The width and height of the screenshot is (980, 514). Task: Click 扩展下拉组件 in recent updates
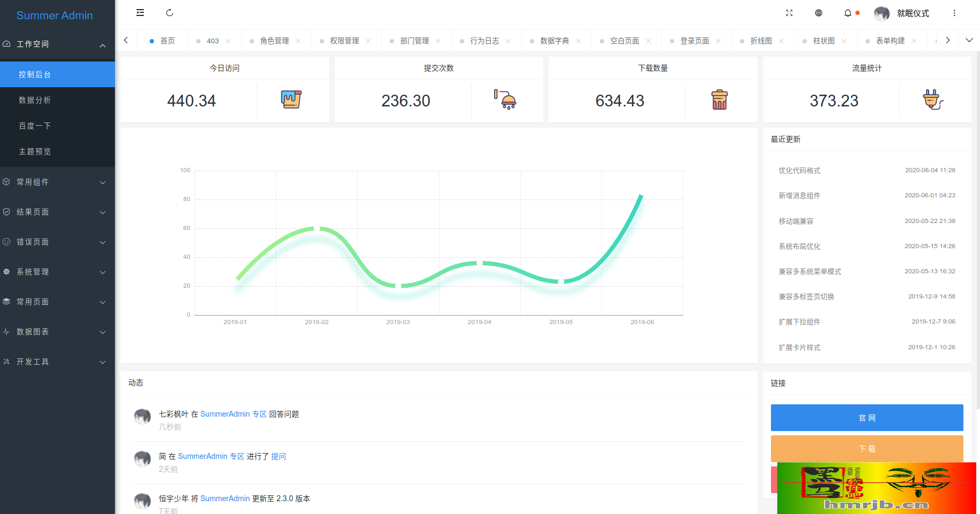click(x=799, y=321)
